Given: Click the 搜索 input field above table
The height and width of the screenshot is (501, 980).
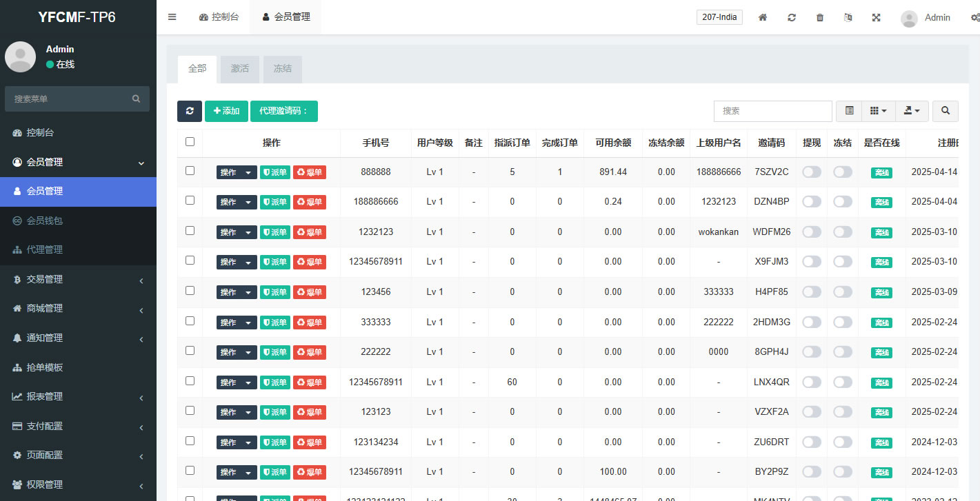Looking at the screenshot, I should pyautogui.click(x=772, y=111).
